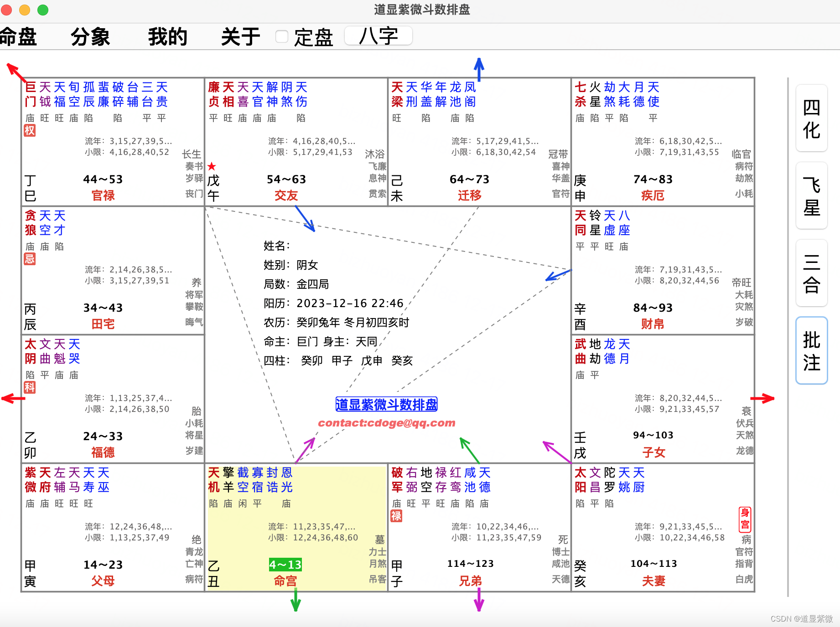840x627 pixels.
Task: Select the 命宫 palace label
Action: click(285, 581)
